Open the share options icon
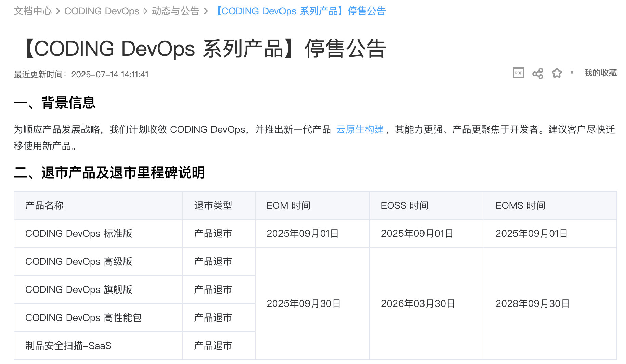Viewport: 626px width, 364px height. click(538, 73)
